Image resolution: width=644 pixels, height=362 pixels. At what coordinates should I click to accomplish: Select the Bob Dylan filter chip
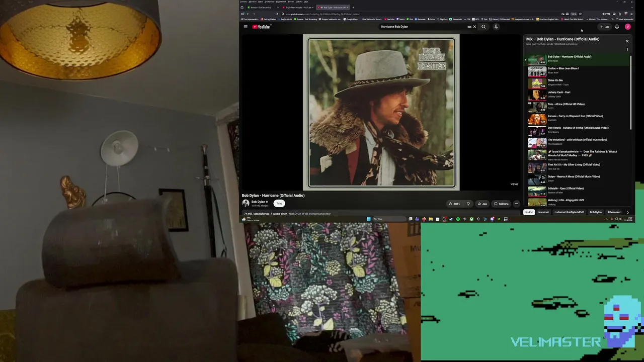[x=596, y=212]
